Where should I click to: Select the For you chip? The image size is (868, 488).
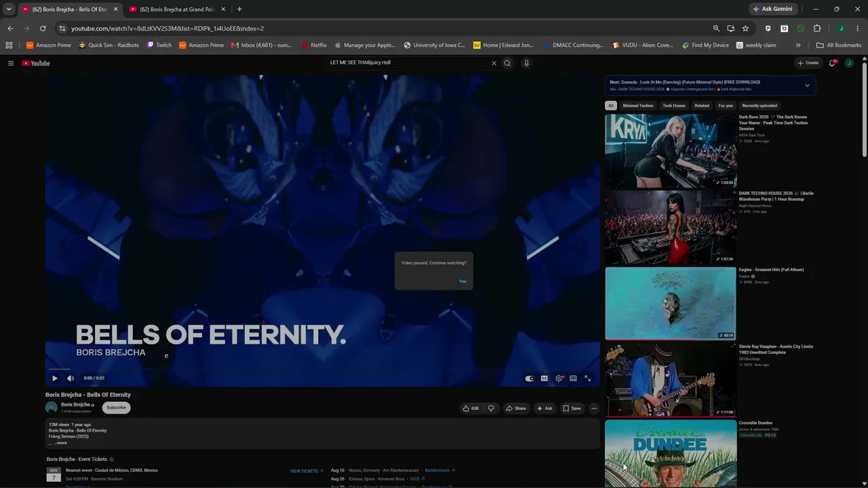pos(726,106)
